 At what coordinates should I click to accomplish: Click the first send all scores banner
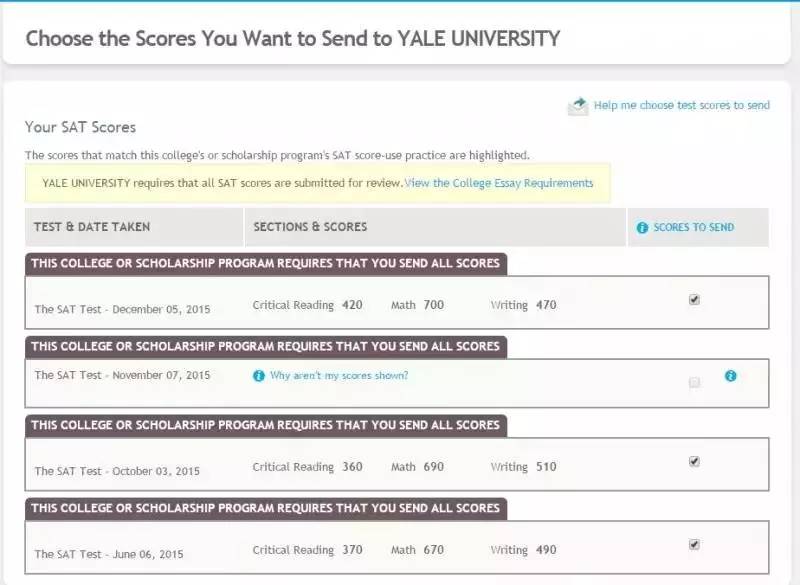pos(266,264)
